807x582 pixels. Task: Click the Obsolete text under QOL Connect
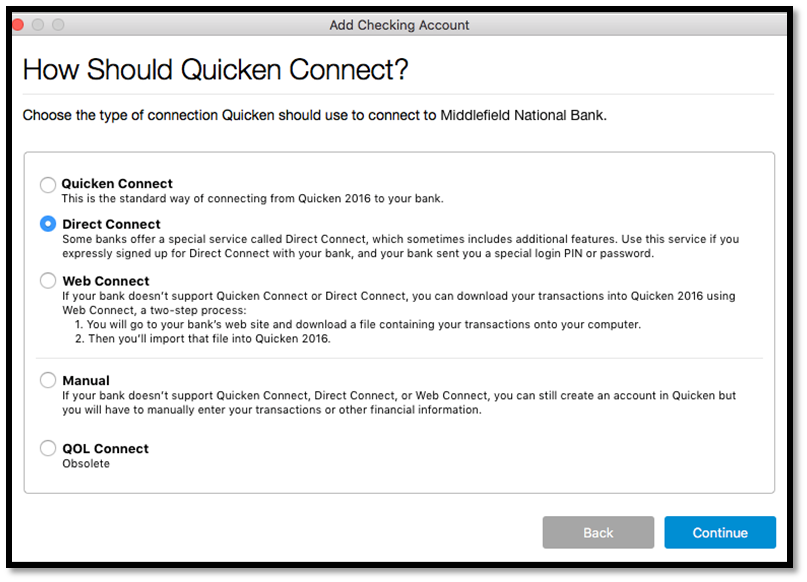(x=86, y=464)
